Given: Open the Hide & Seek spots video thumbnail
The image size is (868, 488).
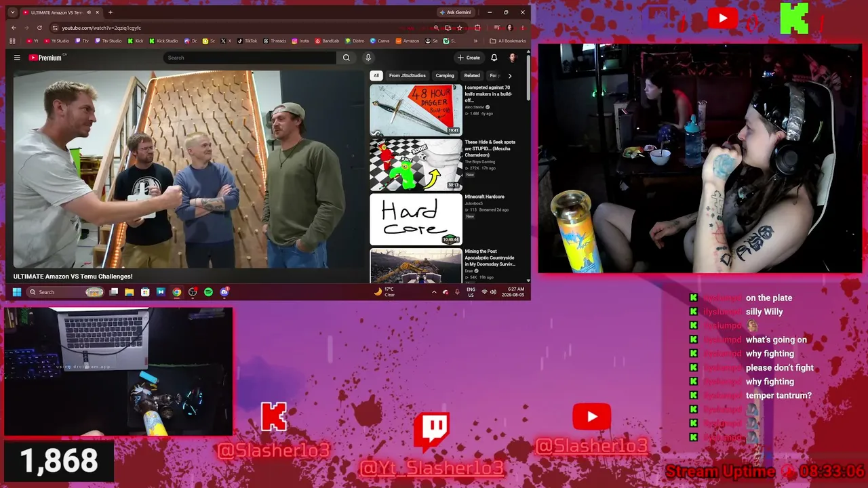Looking at the screenshot, I should point(416,165).
